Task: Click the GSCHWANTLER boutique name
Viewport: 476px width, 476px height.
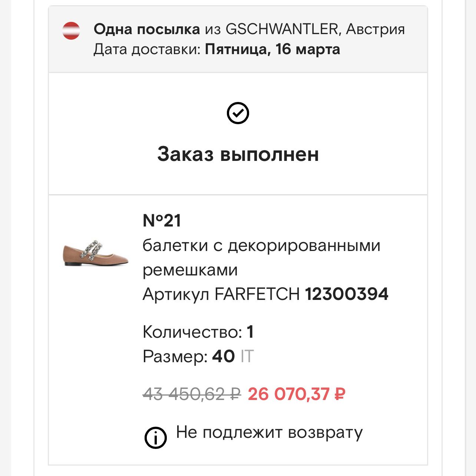Action: 282,29
